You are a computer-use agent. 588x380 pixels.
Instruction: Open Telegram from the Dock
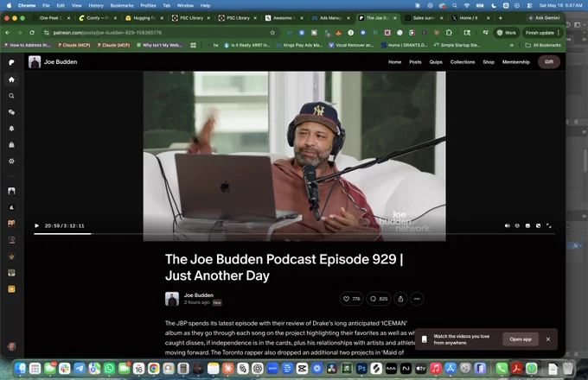[x=80, y=369]
